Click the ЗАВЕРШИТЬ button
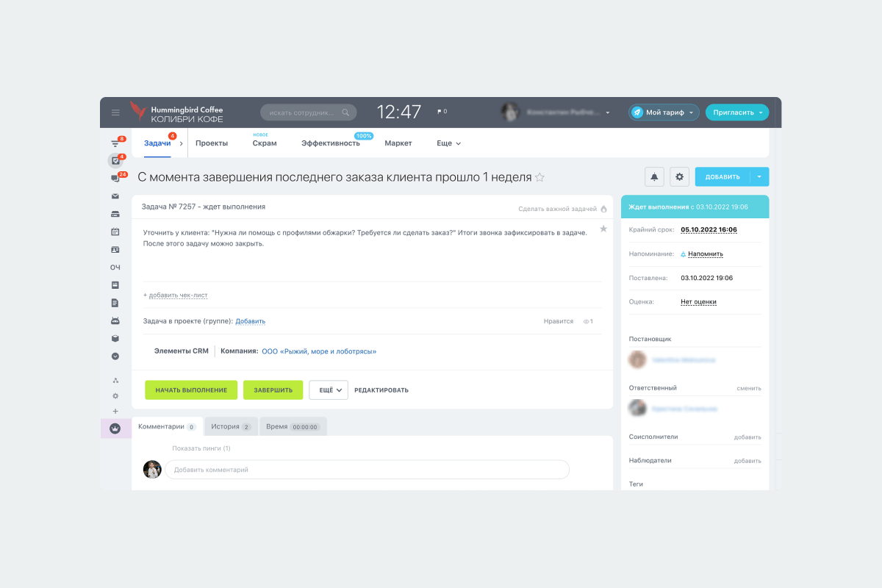This screenshot has width=882, height=588. (273, 390)
